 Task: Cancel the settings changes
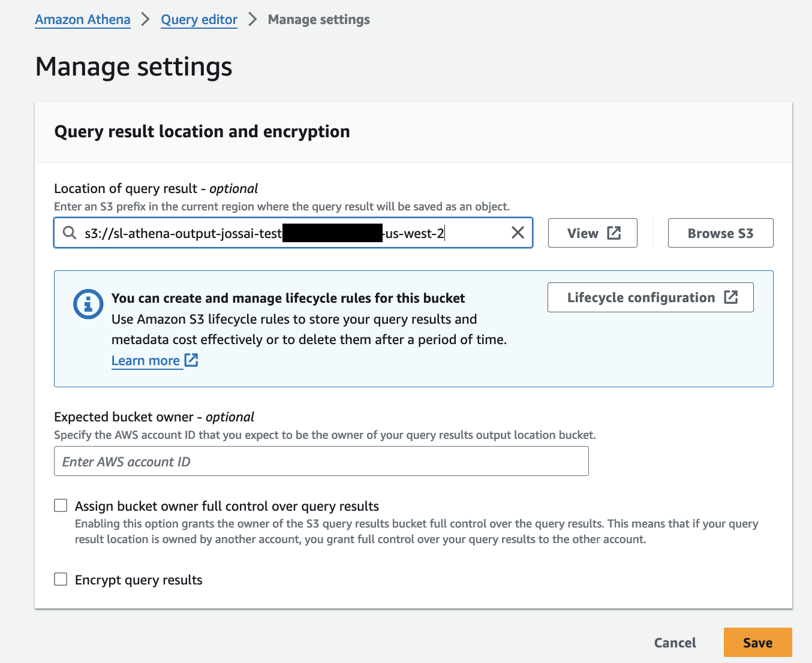(x=675, y=643)
